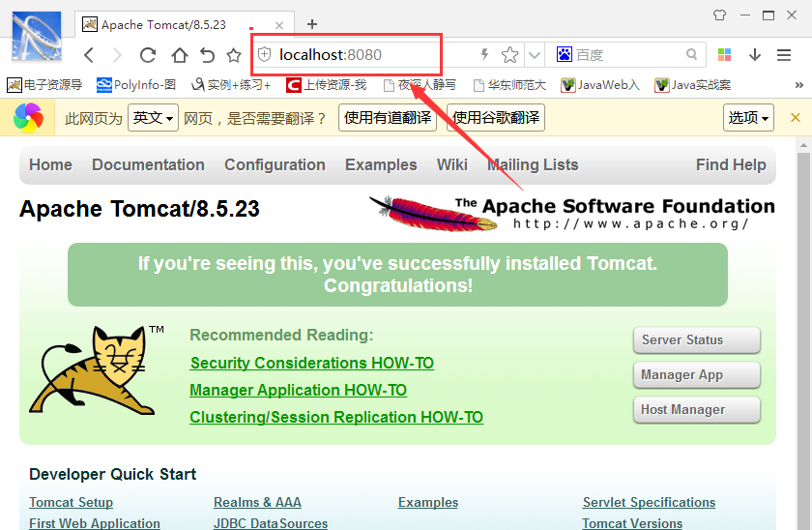Open the Wiki nav item
The width and height of the screenshot is (812, 530).
coord(452,164)
